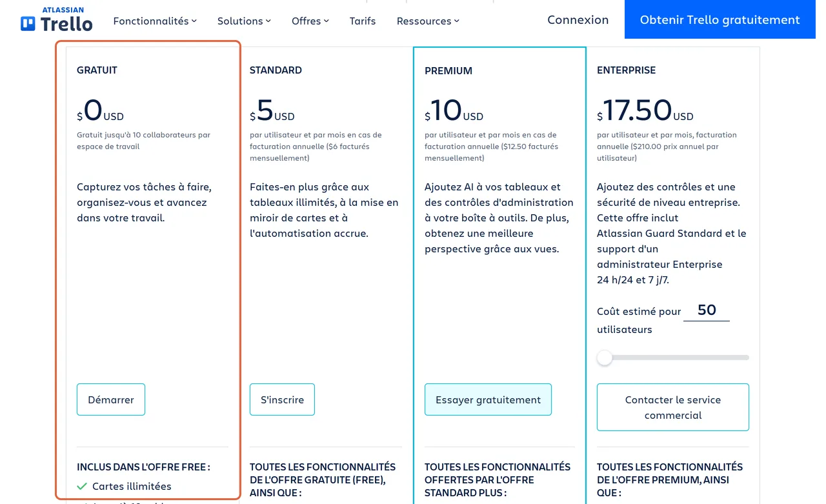826x504 pixels.
Task: Expand the Ressources dropdown
Action: coord(428,21)
